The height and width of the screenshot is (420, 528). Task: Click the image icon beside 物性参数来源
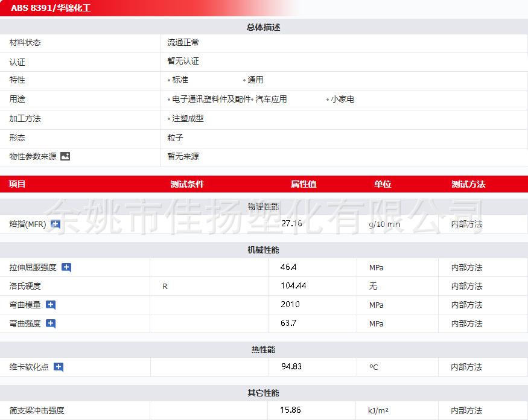(65, 156)
